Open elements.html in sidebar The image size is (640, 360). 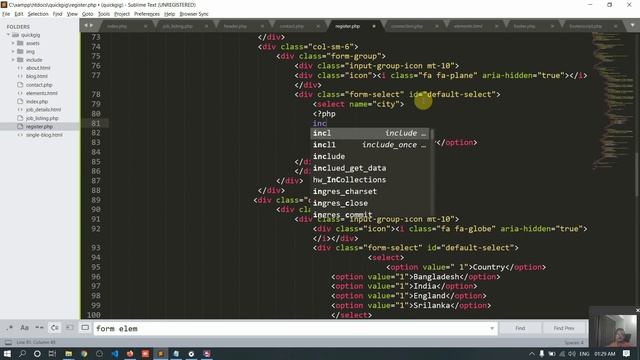pos(42,93)
